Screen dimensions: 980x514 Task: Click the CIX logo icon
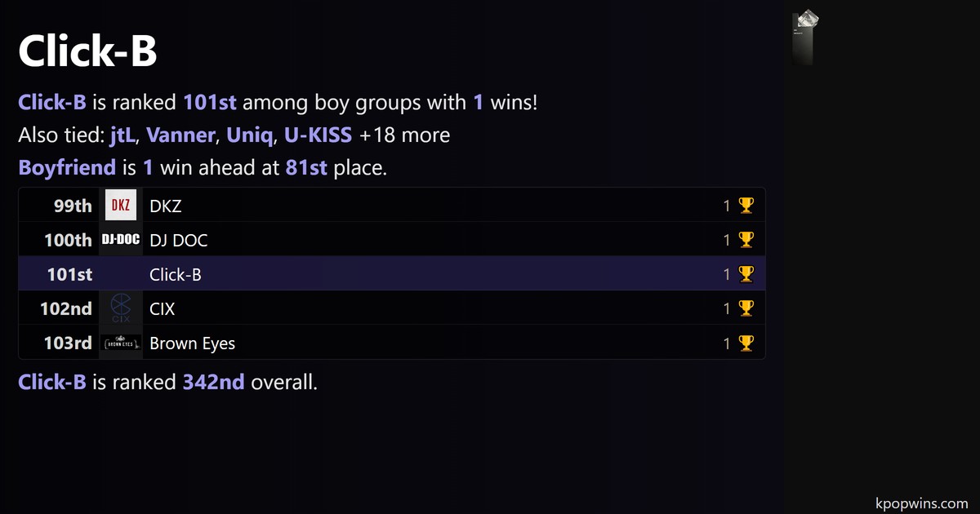pyautogui.click(x=120, y=308)
